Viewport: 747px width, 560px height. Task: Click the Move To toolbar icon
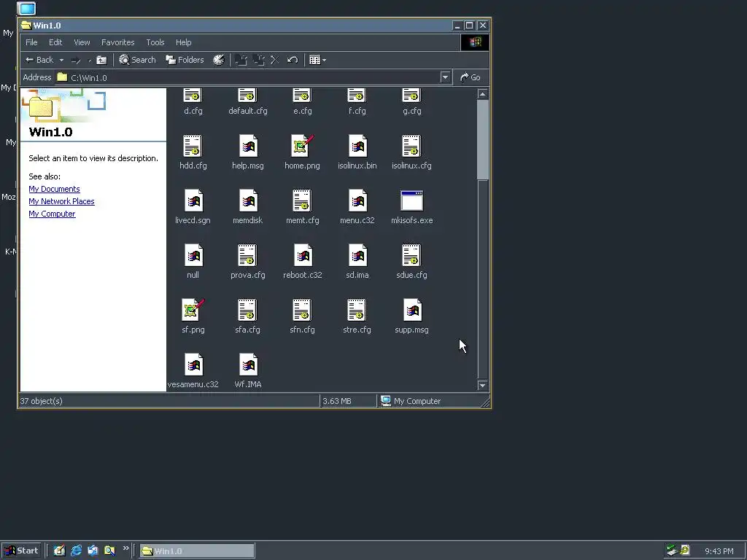pos(241,60)
